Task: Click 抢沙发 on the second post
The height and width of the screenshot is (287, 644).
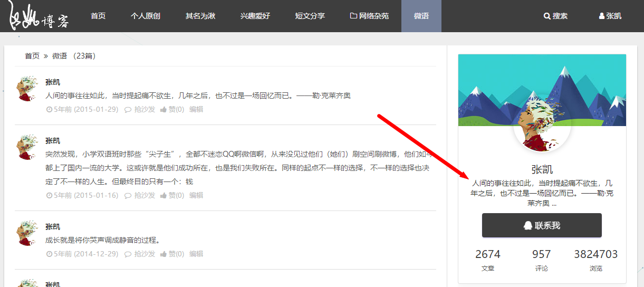Action: (x=145, y=195)
